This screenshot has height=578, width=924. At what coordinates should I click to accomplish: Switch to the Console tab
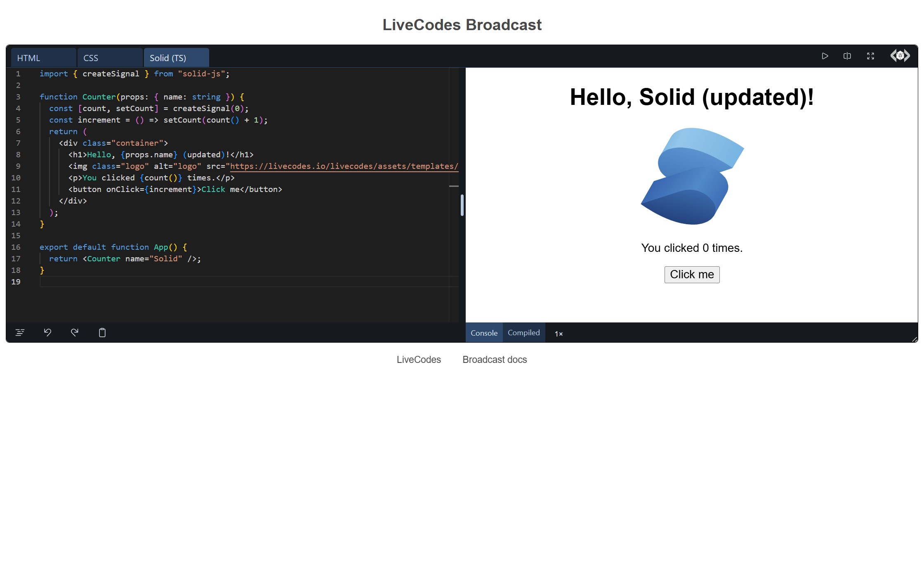tap(483, 333)
